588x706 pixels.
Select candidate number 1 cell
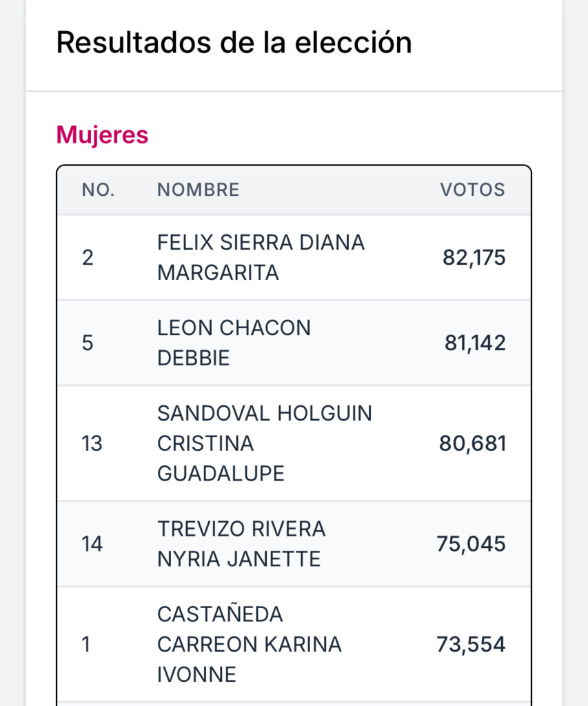[86, 645]
